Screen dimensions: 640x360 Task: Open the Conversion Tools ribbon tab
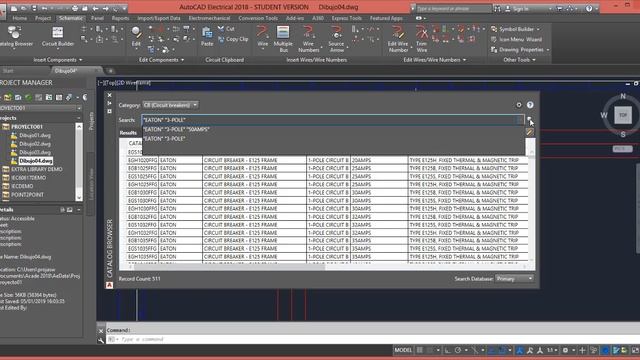[258, 18]
